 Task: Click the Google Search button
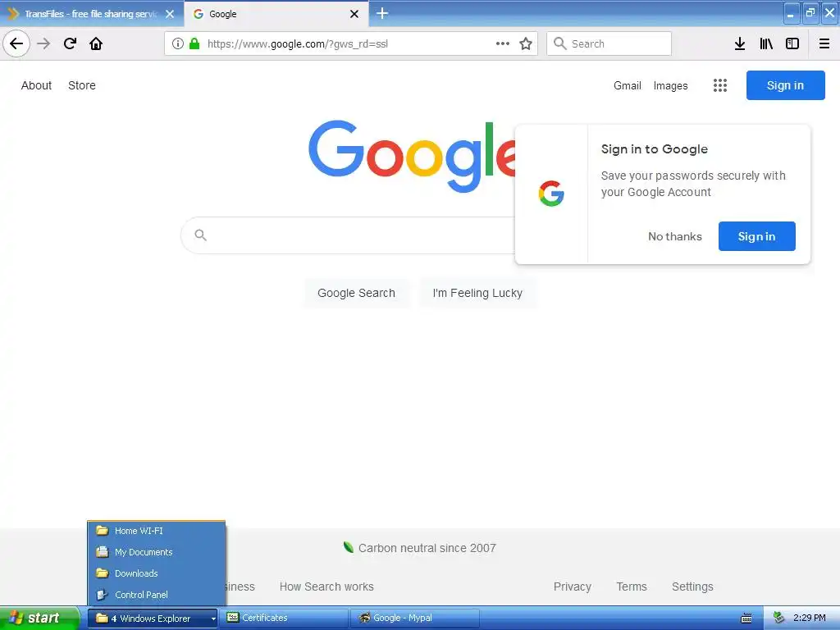356,293
